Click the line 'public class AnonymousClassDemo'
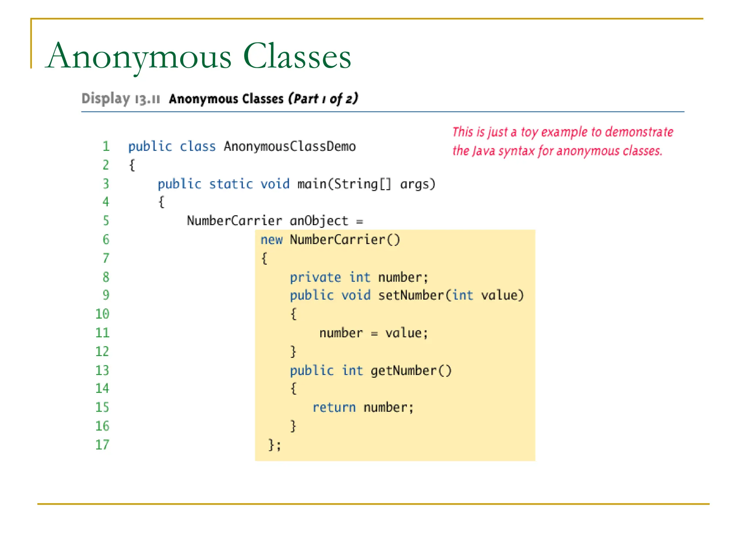Viewport: 747px width, 560px height. coord(242,147)
